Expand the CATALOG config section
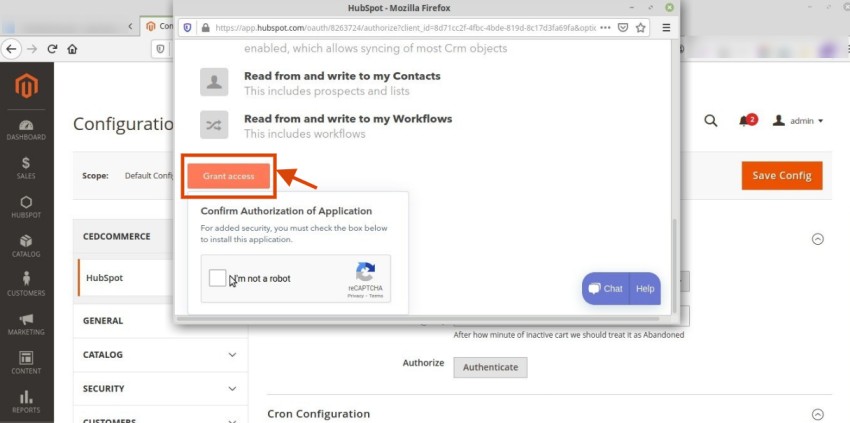 click(x=160, y=355)
